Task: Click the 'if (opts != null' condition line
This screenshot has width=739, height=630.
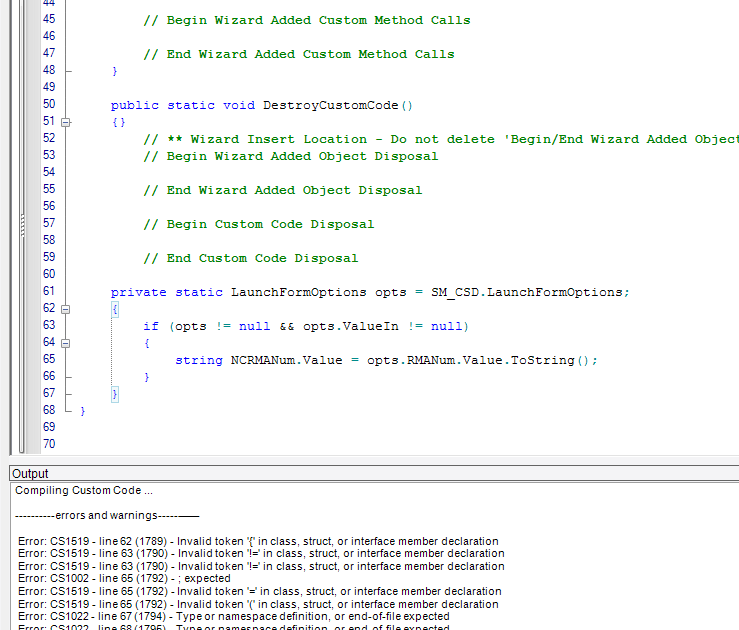Action: click(306, 326)
